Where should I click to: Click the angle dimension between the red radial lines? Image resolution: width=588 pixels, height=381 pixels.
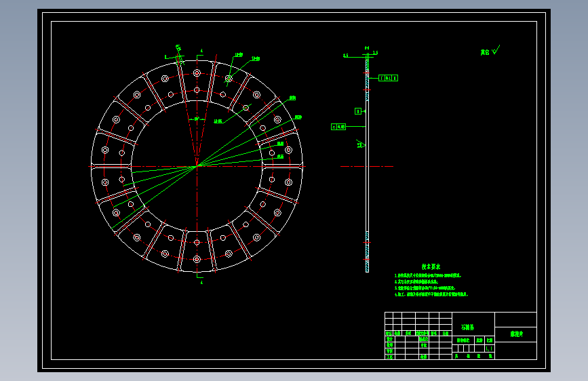tap(197, 119)
